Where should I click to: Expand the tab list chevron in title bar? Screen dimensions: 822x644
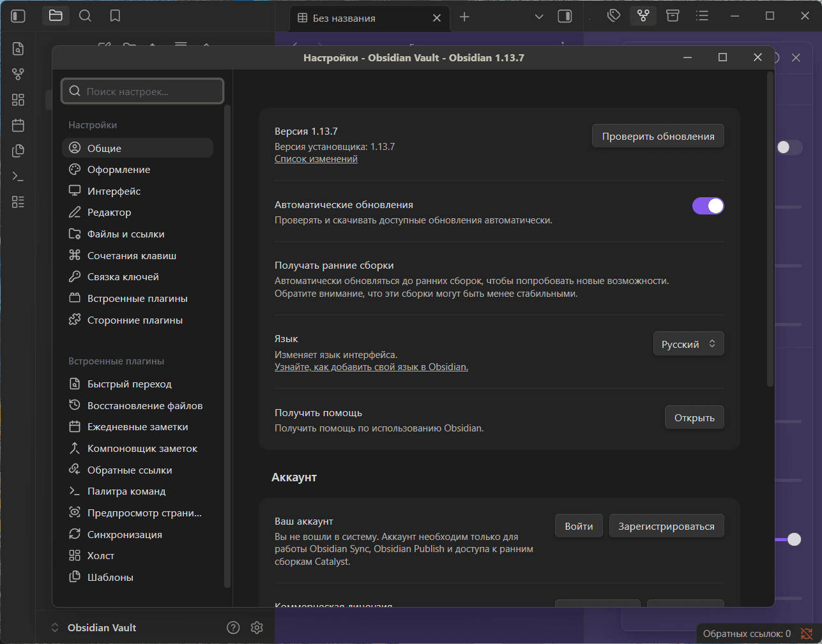point(539,17)
